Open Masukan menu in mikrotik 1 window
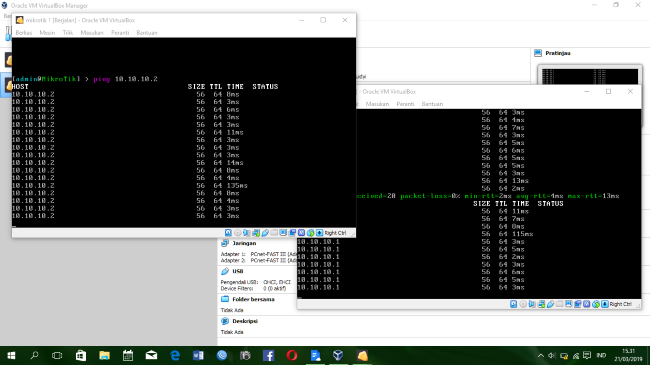Viewport: 650px width, 365px height. (92, 33)
